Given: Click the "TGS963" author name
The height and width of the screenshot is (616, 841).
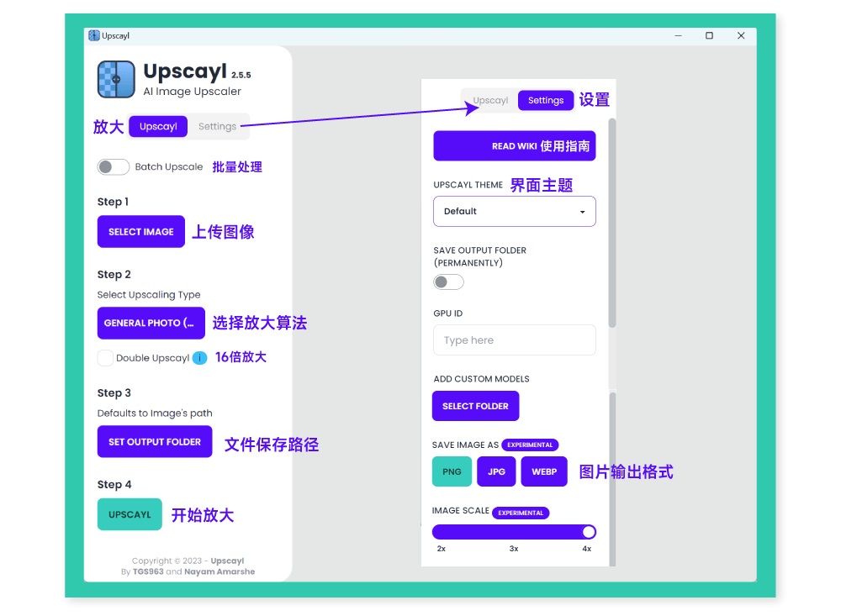Looking at the screenshot, I should pos(148,571).
